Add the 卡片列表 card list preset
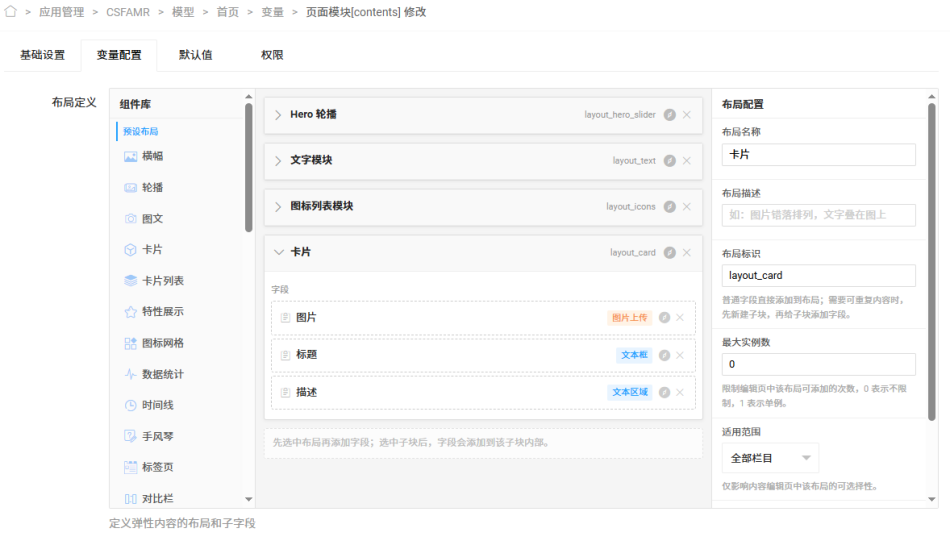This screenshot has height=545, width=950. tap(154, 281)
